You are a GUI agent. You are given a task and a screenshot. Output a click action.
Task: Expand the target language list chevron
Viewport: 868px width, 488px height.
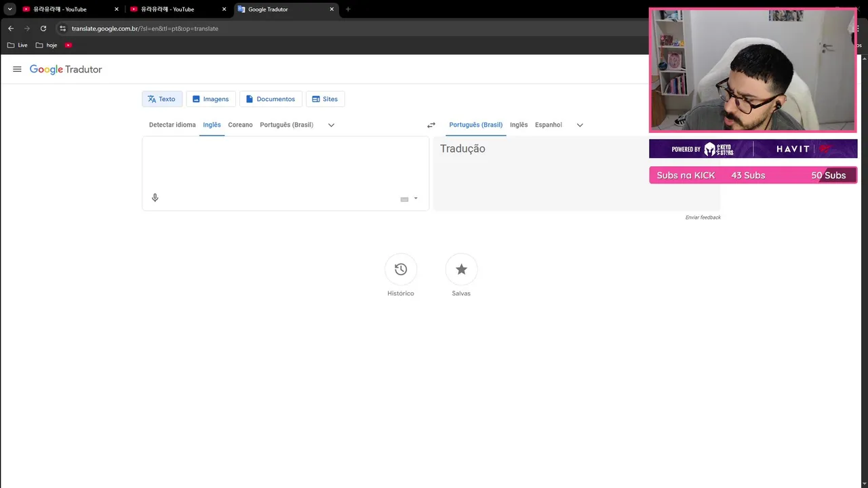coord(580,125)
